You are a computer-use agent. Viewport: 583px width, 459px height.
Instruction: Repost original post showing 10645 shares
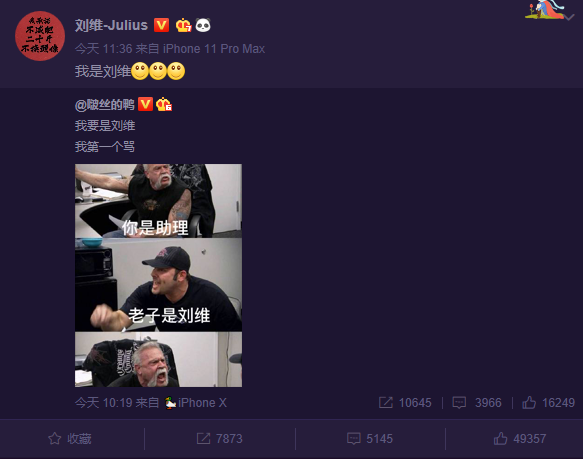(x=405, y=402)
